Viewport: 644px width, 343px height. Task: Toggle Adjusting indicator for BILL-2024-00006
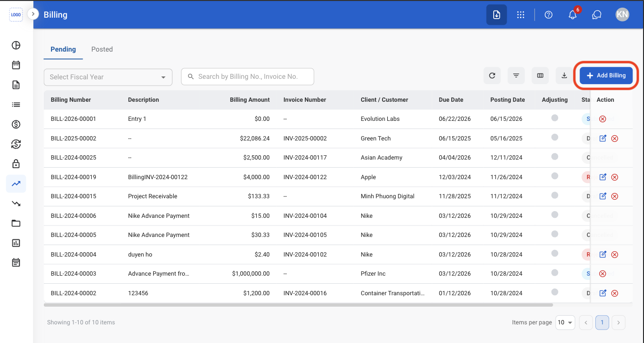(x=554, y=214)
